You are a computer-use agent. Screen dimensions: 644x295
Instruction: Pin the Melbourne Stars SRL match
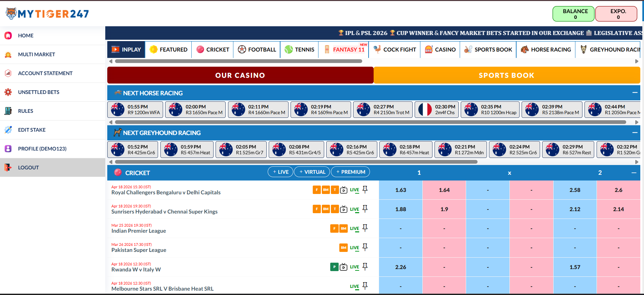[365, 286]
